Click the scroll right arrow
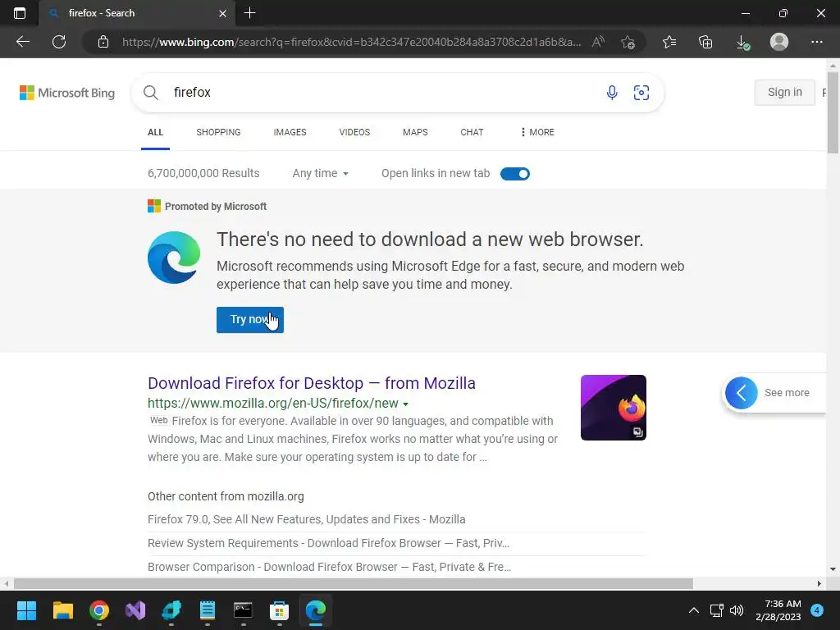This screenshot has width=840, height=630. tap(819, 583)
